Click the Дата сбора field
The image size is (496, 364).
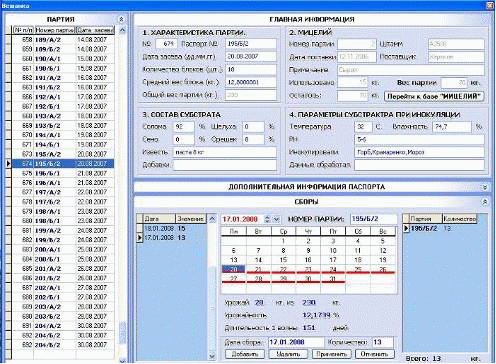(296, 342)
